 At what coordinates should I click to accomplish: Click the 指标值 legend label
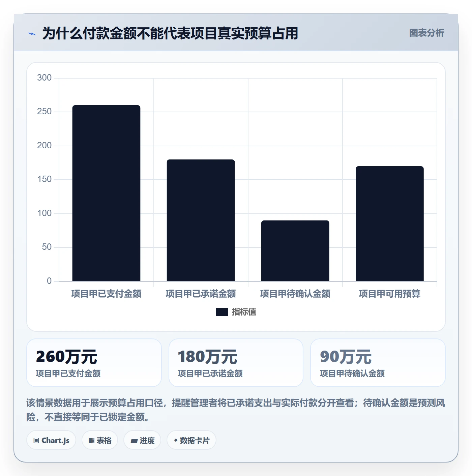(244, 312)
